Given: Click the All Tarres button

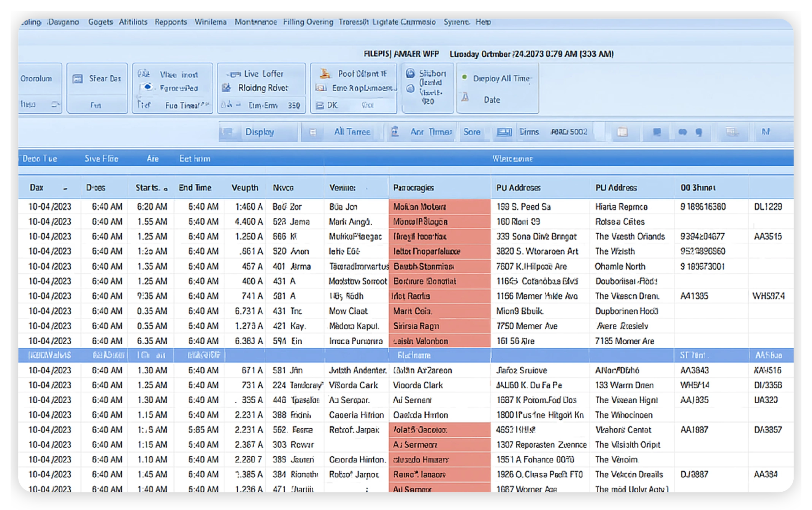Looking at the screenshot, I should [352, 132].
